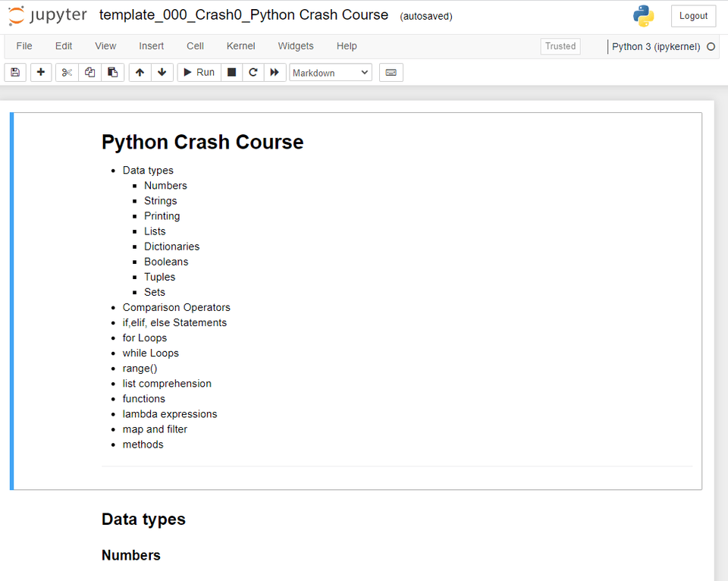Image resolution: width=728 pixels, height=581 pixels.
Task: Open the File menu
Action: [x=24, y=46]
